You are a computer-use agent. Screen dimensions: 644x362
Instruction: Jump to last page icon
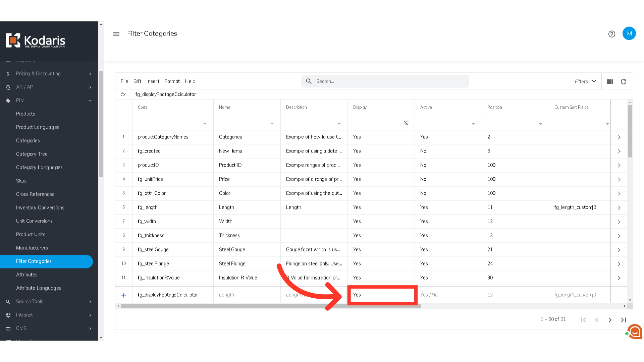click(624, 320)
